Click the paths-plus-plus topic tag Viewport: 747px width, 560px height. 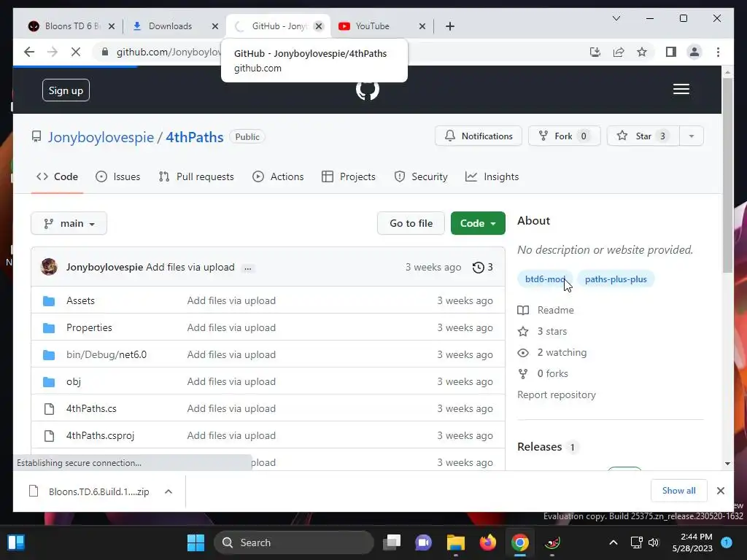coord(616,279)
